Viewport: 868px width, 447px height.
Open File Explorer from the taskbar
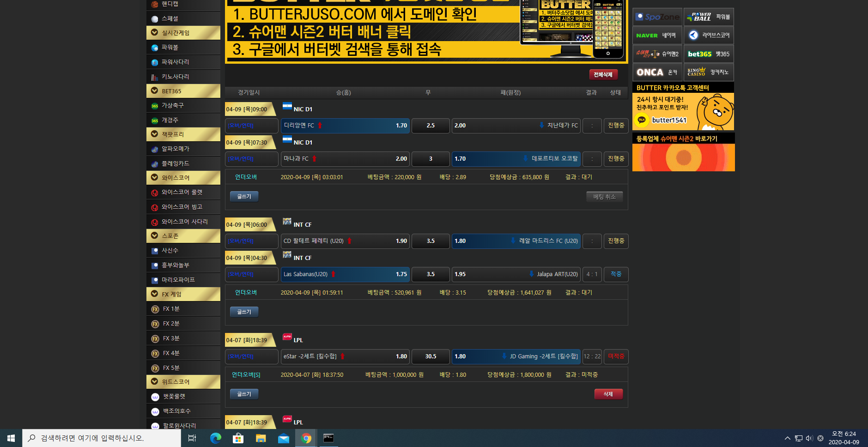click(261, 438)
